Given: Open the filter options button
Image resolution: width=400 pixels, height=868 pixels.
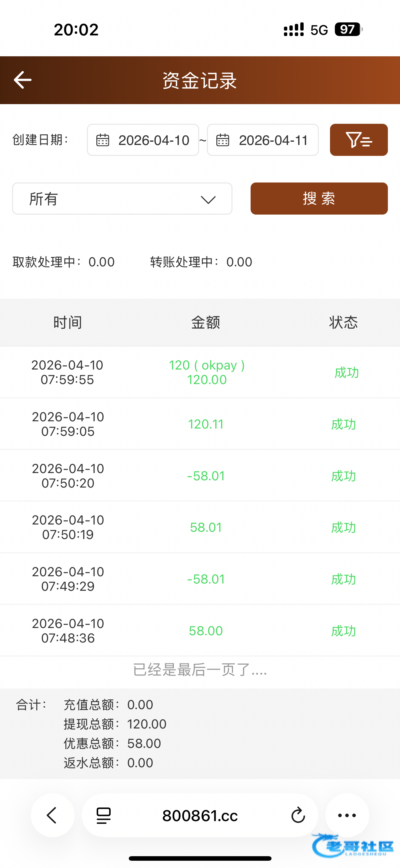Looking at the screenshot, I should (x=358, y=140).
